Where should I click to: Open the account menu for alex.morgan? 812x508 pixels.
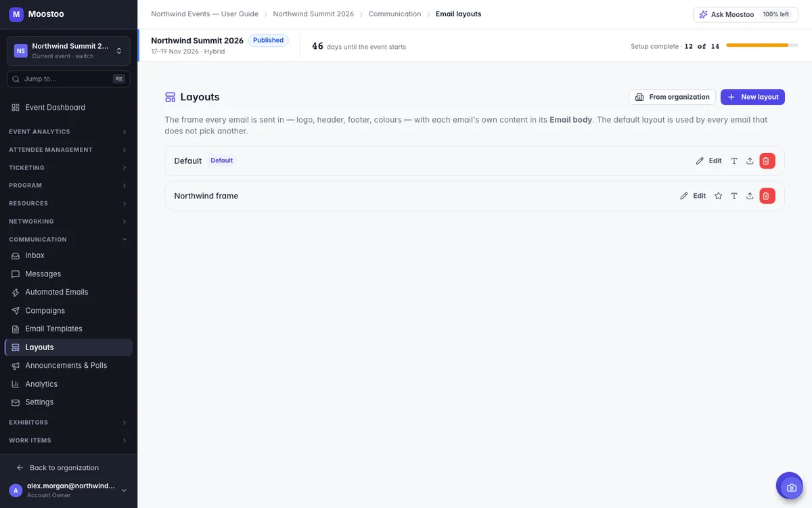tap(68, 490)
